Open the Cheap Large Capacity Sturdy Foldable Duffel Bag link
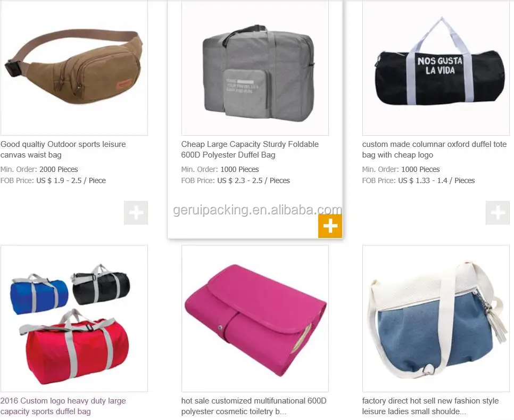The height and width of the screenshot is (420, 514). tap(250, 150)
